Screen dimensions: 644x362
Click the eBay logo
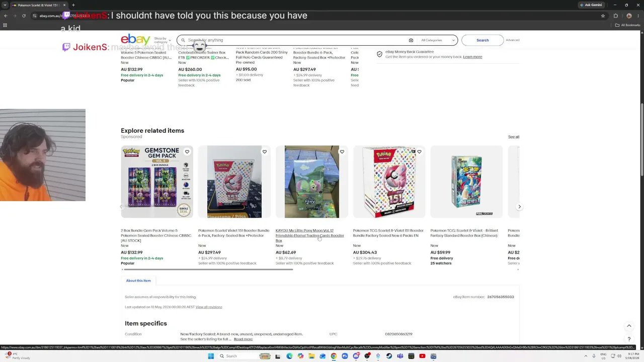(x=135, y=40)
